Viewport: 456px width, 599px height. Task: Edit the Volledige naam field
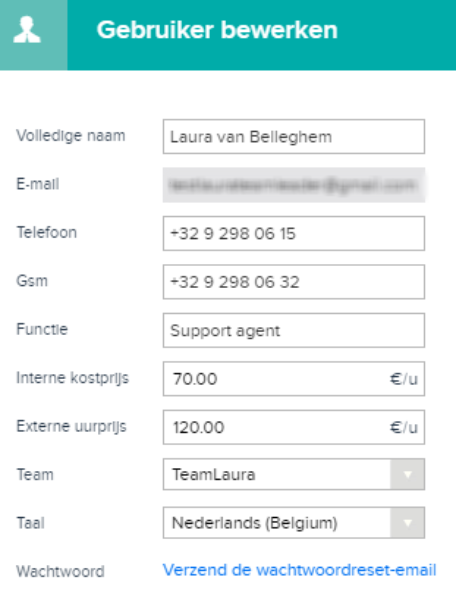(x=294, y=136)
